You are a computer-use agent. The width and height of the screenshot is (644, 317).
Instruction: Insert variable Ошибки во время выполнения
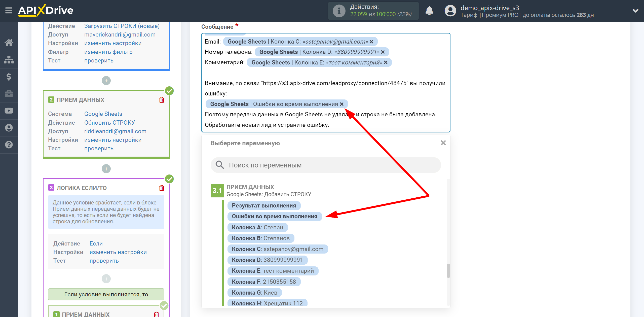(x=275, y=216)
